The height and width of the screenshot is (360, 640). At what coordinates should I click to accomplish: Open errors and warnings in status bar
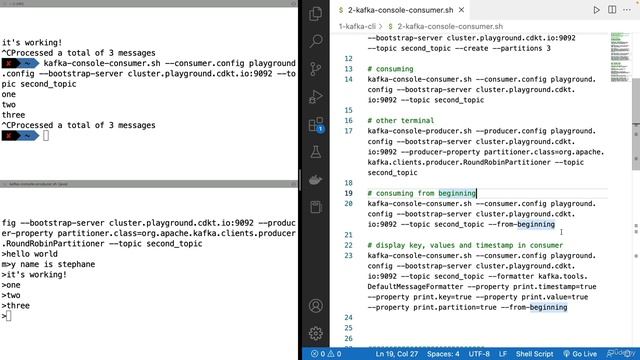click(x=326, y=354)
